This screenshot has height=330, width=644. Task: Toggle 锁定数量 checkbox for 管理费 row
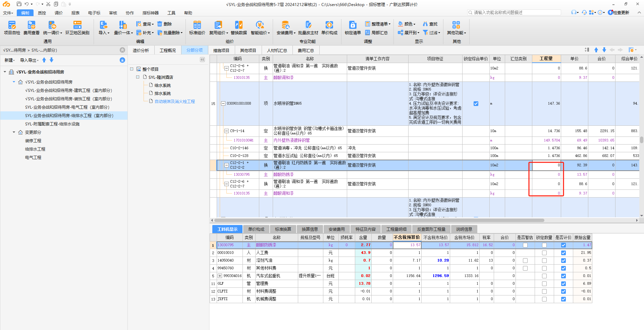(544, 284)
